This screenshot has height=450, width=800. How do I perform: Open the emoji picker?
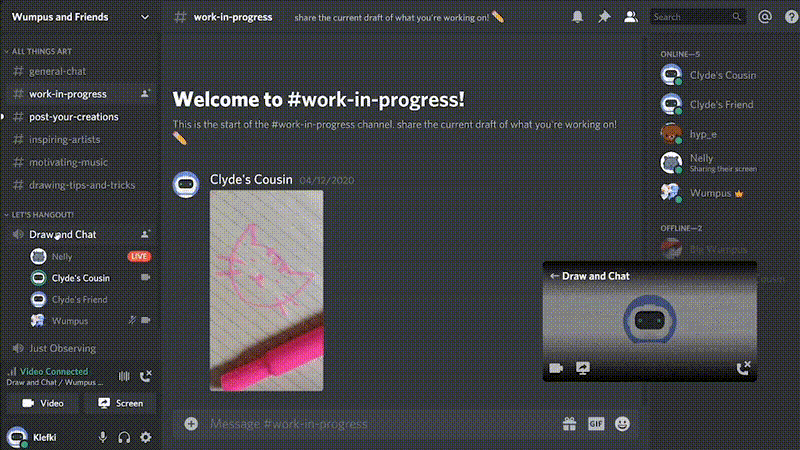(x=622, y=423)
